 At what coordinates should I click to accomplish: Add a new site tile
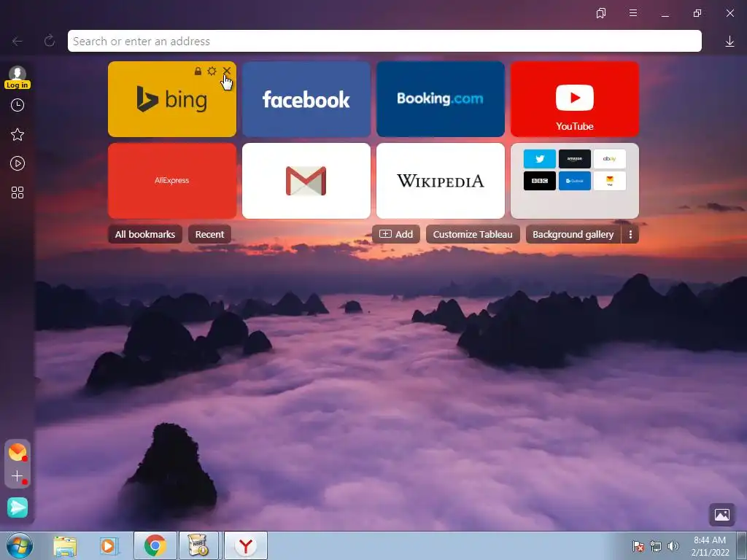coord(396,234)
